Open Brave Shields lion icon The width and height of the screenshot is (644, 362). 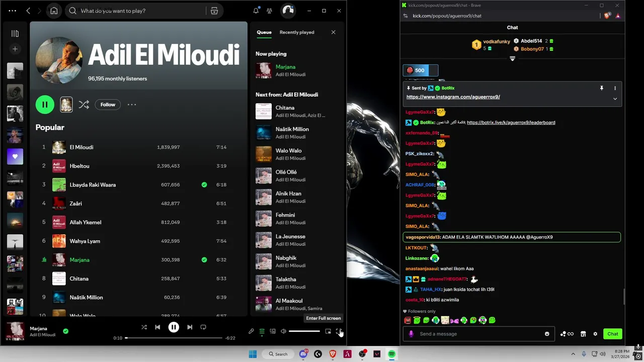click(607, 16)
